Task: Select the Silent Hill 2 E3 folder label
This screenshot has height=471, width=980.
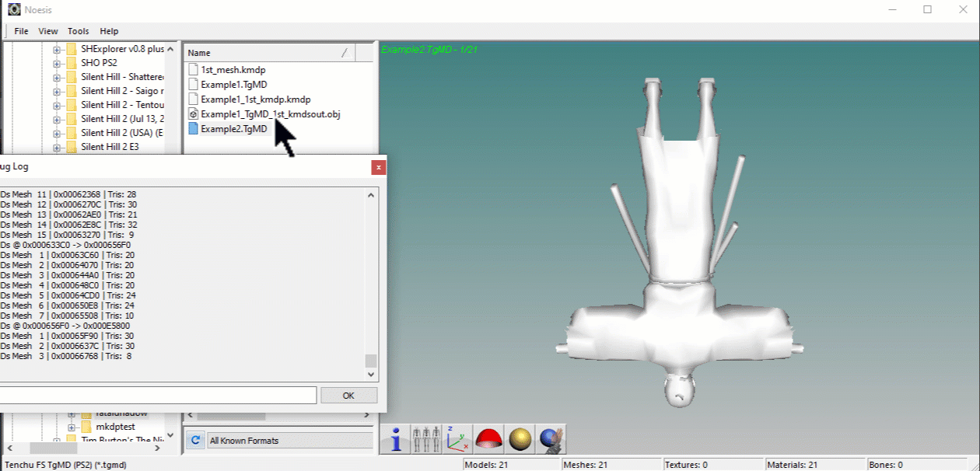Action: pos(110,147)
